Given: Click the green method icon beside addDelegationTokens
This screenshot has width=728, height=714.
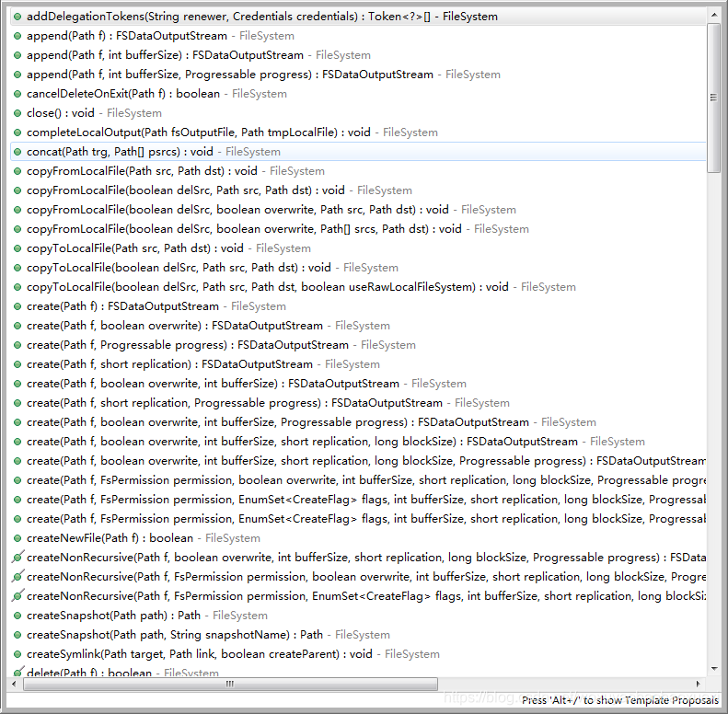Looking at the screenshot, I should [17, 17].
